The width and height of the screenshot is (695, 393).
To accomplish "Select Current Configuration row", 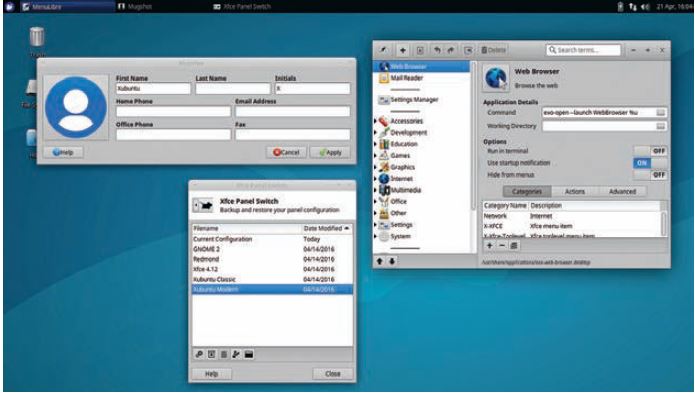I will (272, 239).
